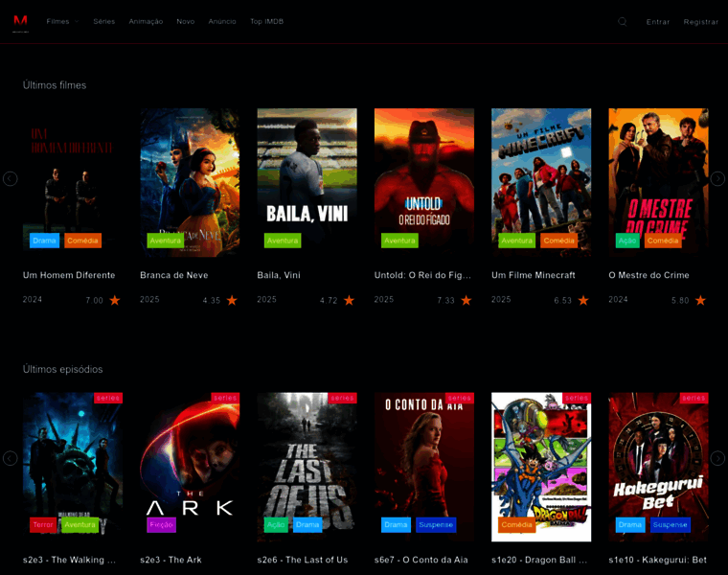Click Comédia tag on Minecraft poster
The image size is (728, 575).
[559, 241]
